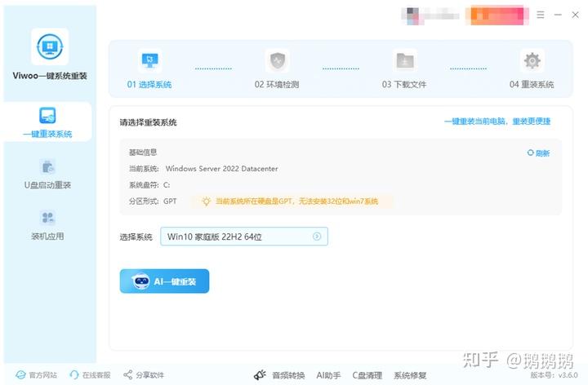Screen dimensions: 588x385
Task: Click the 刷新 refresh link
Action: click(x=538, y=153)
